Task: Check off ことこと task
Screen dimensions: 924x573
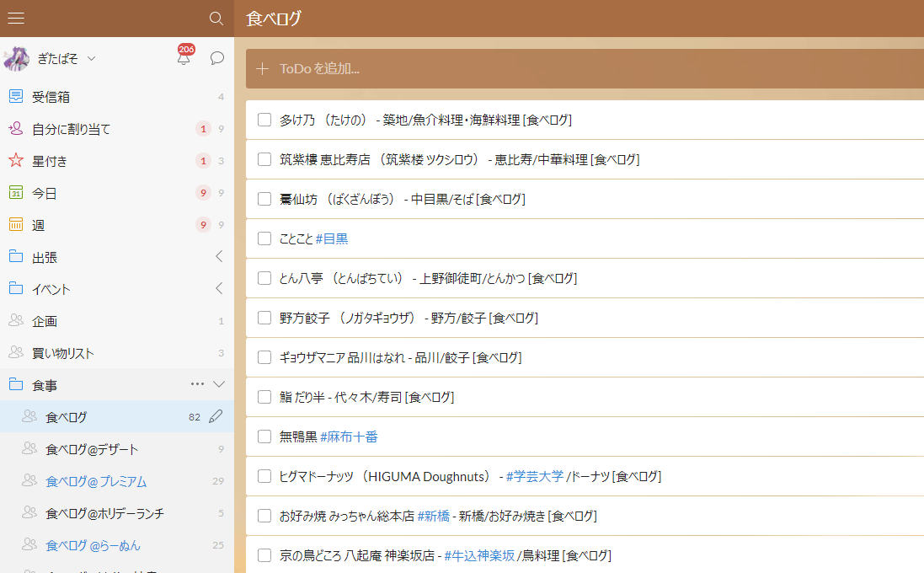Action: point(264,238)
